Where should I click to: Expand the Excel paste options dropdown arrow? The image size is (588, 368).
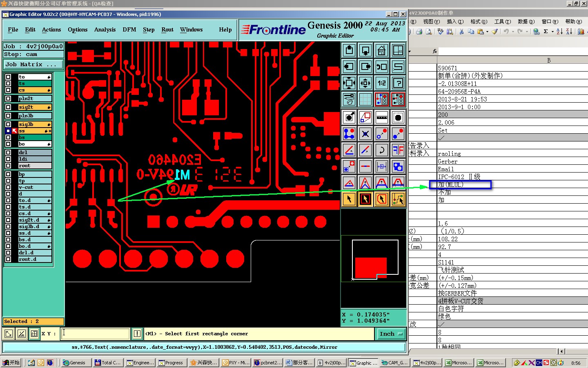click(487, 31)
